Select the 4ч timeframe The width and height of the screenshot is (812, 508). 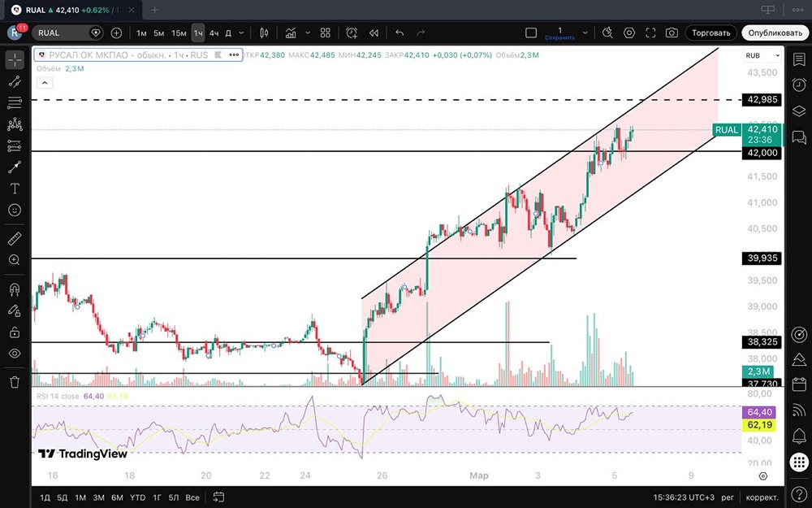coord(214,33)
